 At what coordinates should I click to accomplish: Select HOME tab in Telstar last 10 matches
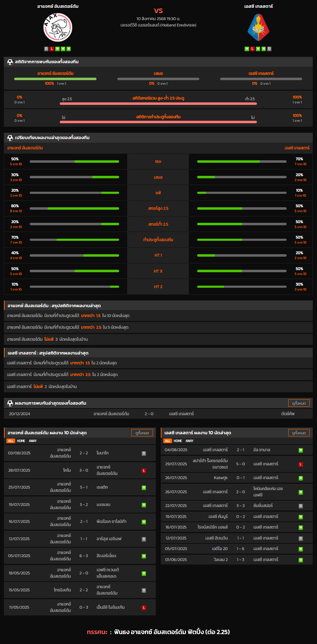[x=178, y=441]
